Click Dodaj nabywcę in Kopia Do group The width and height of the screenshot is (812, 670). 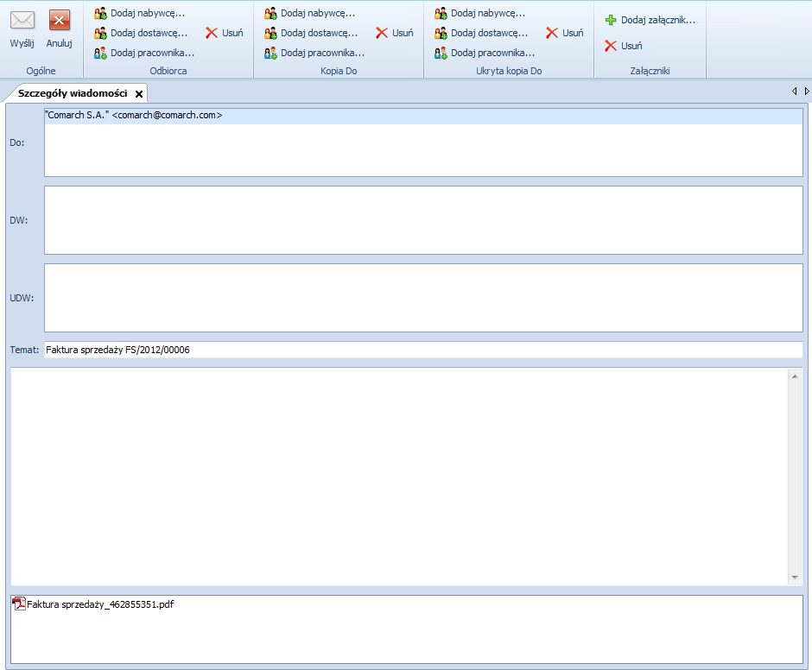pos(309,13)
